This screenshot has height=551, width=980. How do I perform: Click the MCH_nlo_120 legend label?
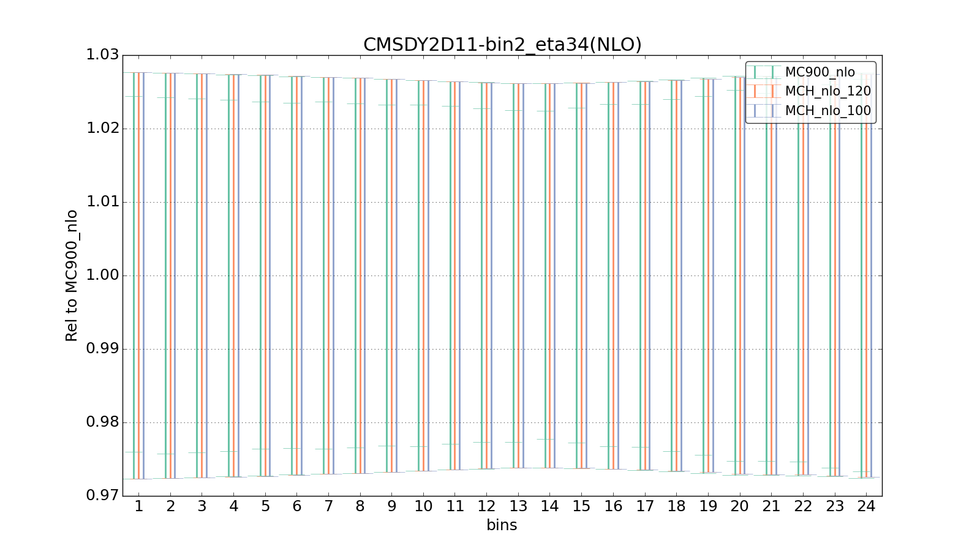pyautogui.click(x=827, y=92)
